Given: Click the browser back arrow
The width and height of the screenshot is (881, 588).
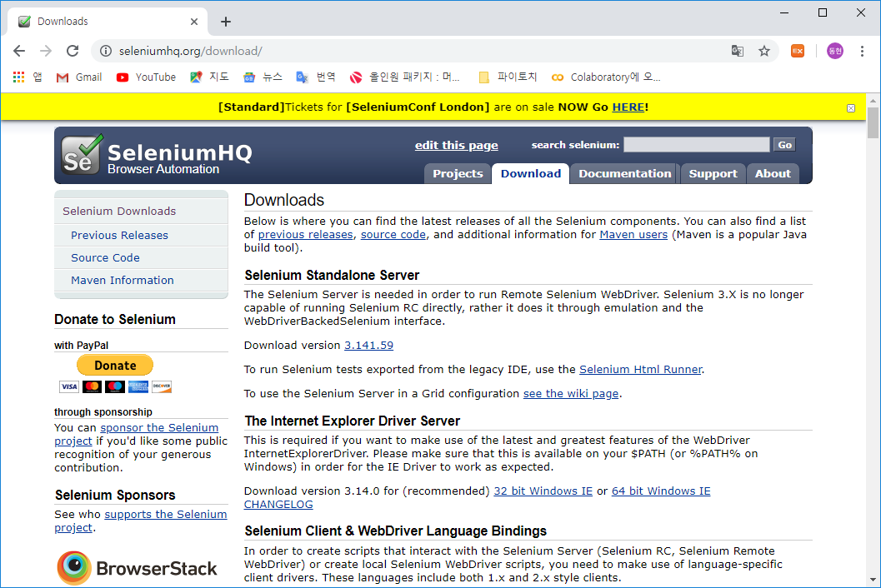Looking at the screenshot, I should tap(19, 51).
